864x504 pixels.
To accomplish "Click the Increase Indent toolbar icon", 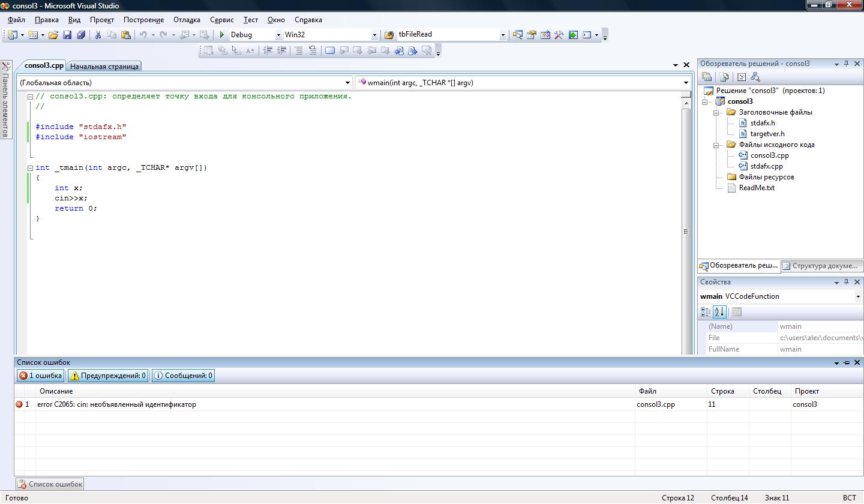I will coord(281,51).
